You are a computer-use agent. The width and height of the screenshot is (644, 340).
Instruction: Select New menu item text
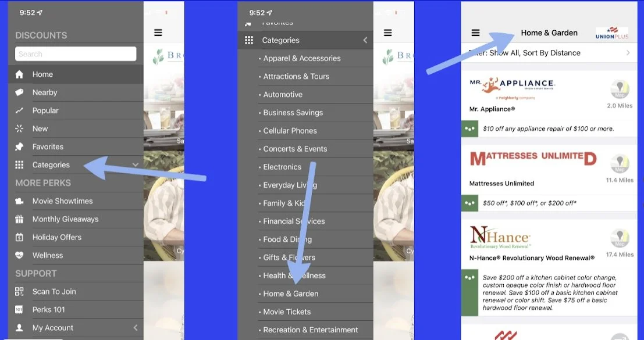tap(40, 128)
